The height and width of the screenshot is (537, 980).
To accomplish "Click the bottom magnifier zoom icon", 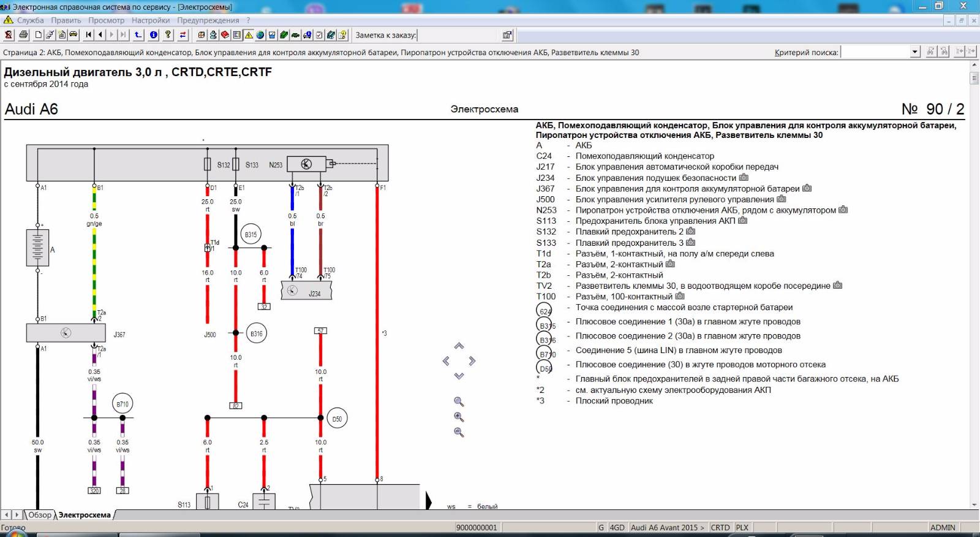I will tap(459, 433).
